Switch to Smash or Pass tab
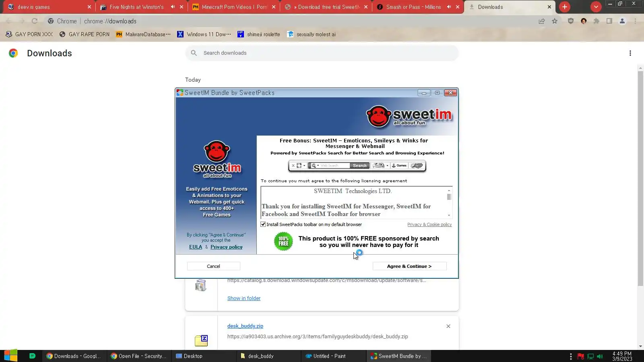This screenshot has width=644, height=362. click(414, 7)
